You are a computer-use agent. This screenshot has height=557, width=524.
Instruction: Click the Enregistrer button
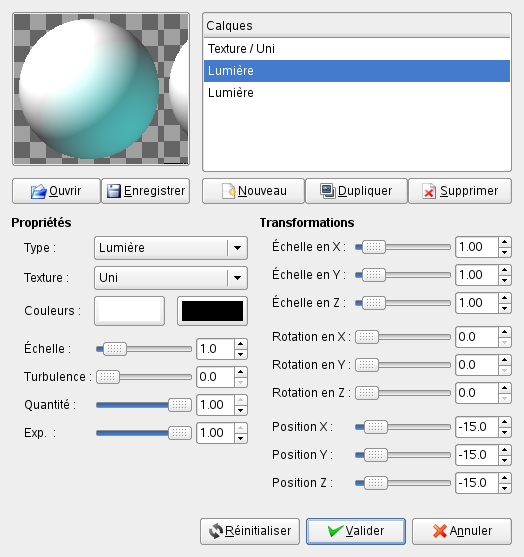pyautogui.click(x=146, y=191)
